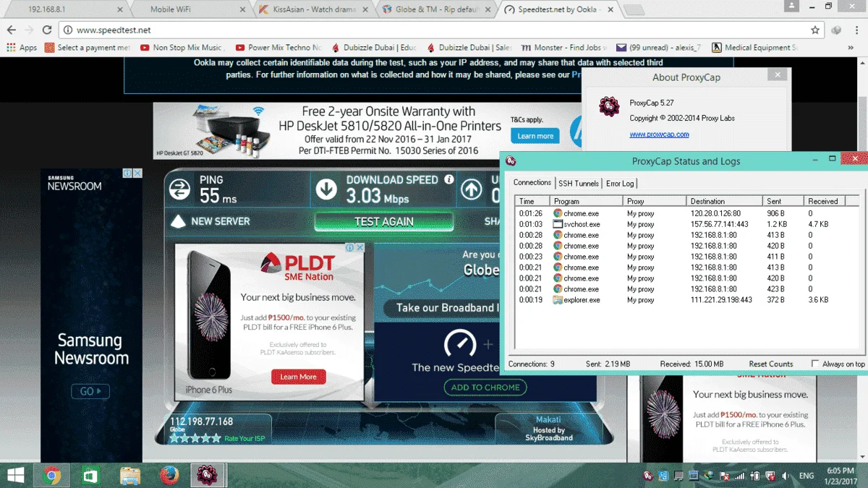Open a new Chrome tab

(634, 10)
